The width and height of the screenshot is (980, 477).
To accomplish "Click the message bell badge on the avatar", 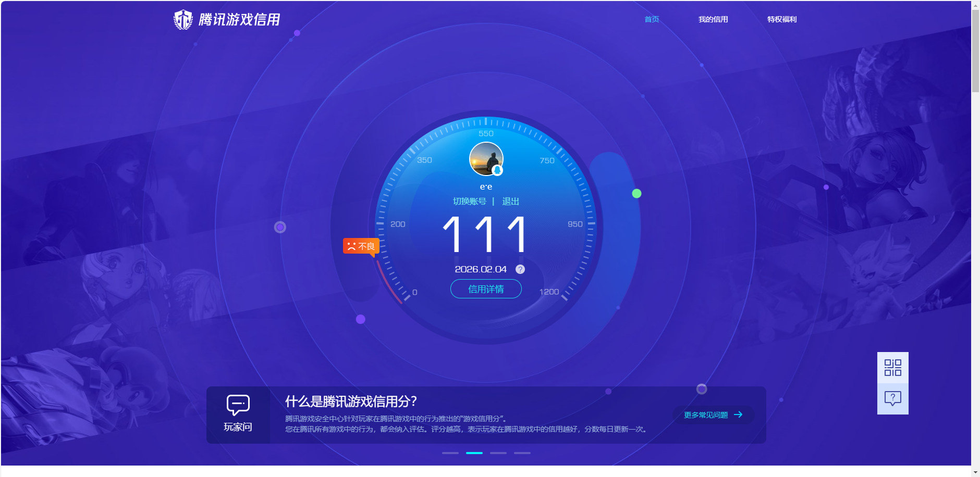I will 496,171.
